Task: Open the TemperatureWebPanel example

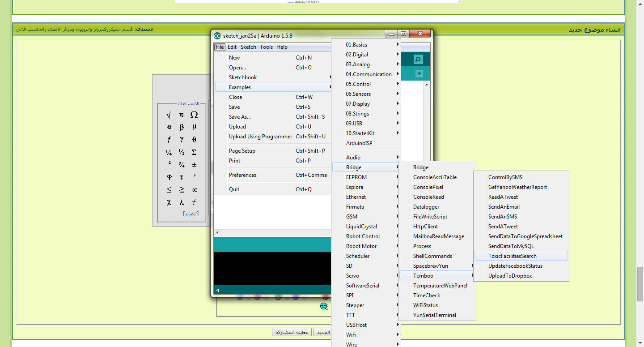Action: click(437, 286)
